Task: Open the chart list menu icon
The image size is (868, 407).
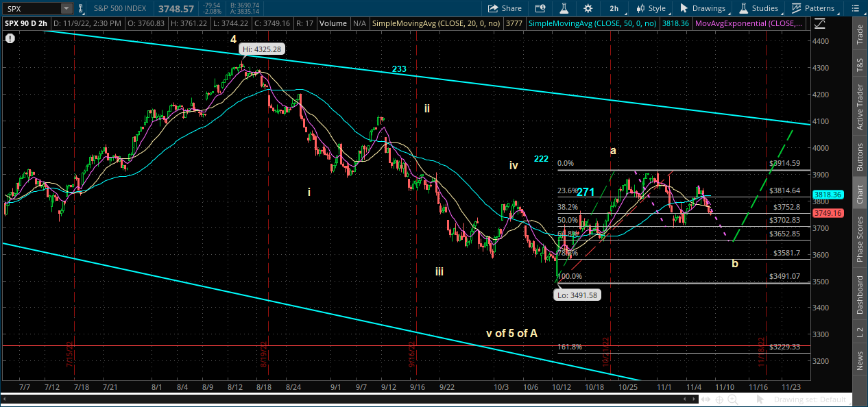Action: 853,8
